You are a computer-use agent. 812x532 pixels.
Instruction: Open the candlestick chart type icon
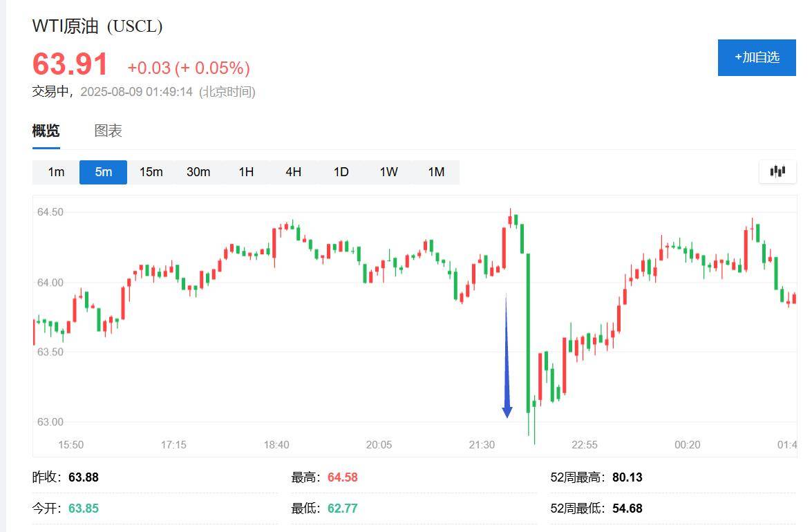pos(777,171)
